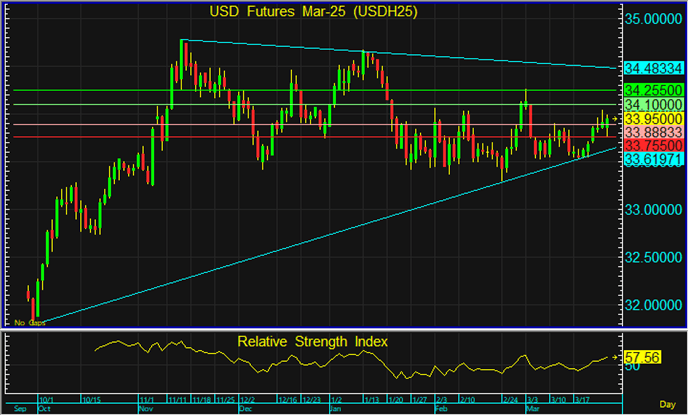Click the cyan 33.61971 trendline price tag
The width and height of the screenshot is (689, 416).
(653, 159)
